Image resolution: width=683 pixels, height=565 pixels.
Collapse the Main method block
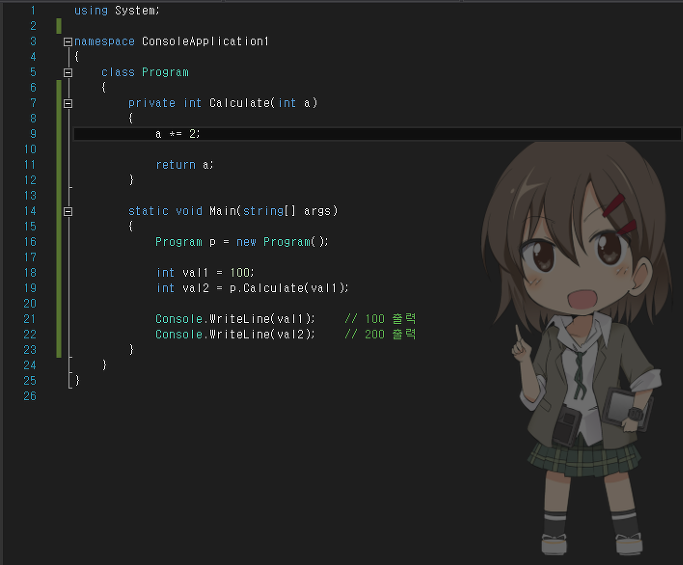[68, 212]
